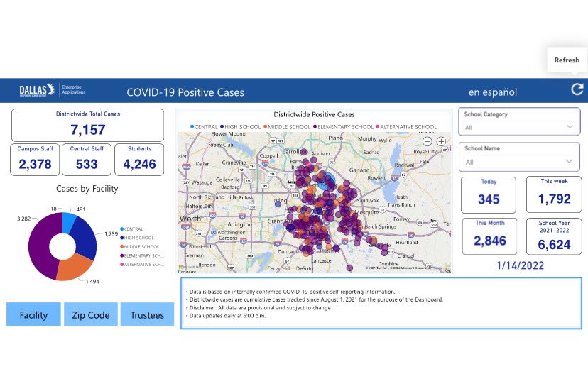
Task: Open the Trustees page
Action: tap(148, 314)
